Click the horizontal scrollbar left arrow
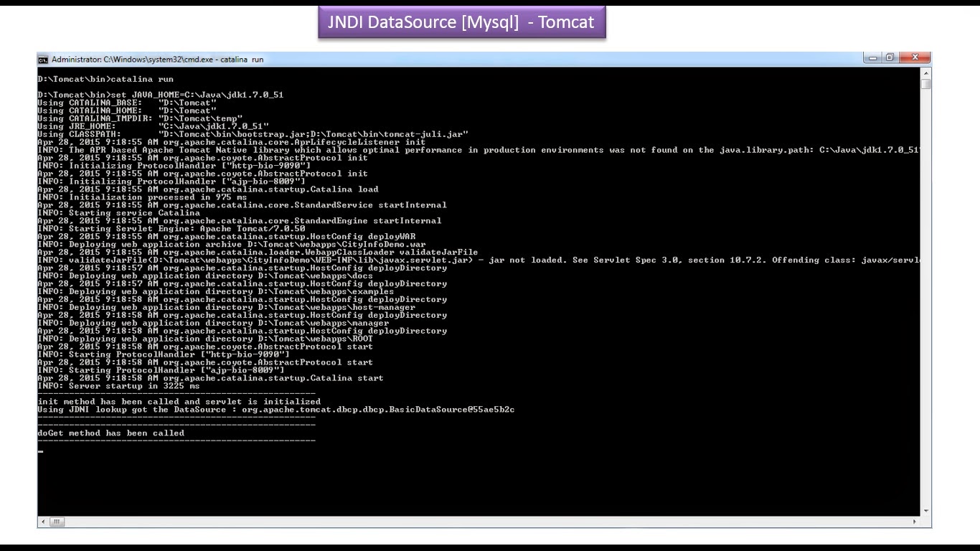The height and width of the screenshot is (551, 980). click(43, 522)
